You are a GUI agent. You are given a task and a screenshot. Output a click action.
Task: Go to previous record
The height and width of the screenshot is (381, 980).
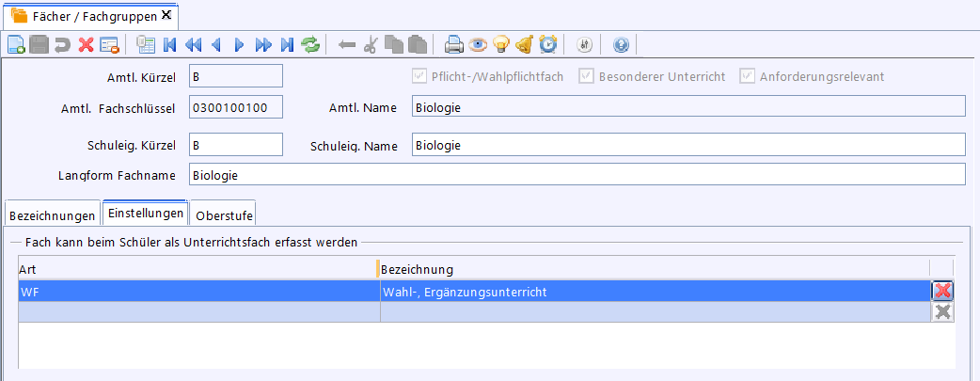(216, 44)
